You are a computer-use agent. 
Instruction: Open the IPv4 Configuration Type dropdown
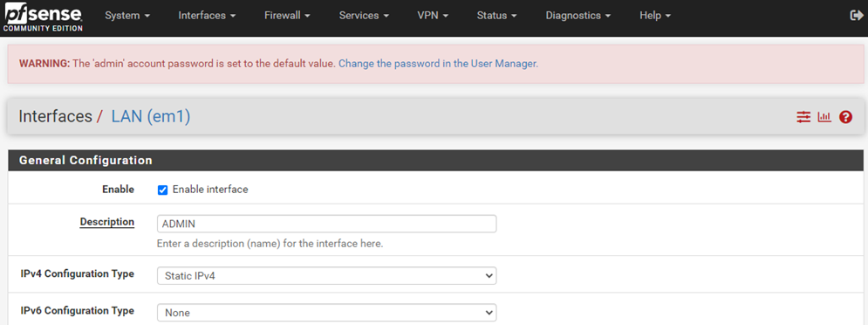coord(326,276)
